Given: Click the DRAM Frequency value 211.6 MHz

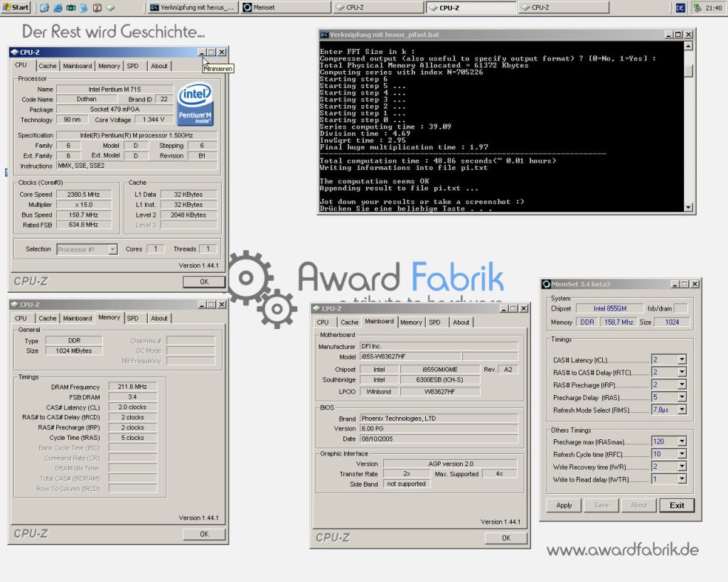Looking at the screenshot, I should point(132,387).
